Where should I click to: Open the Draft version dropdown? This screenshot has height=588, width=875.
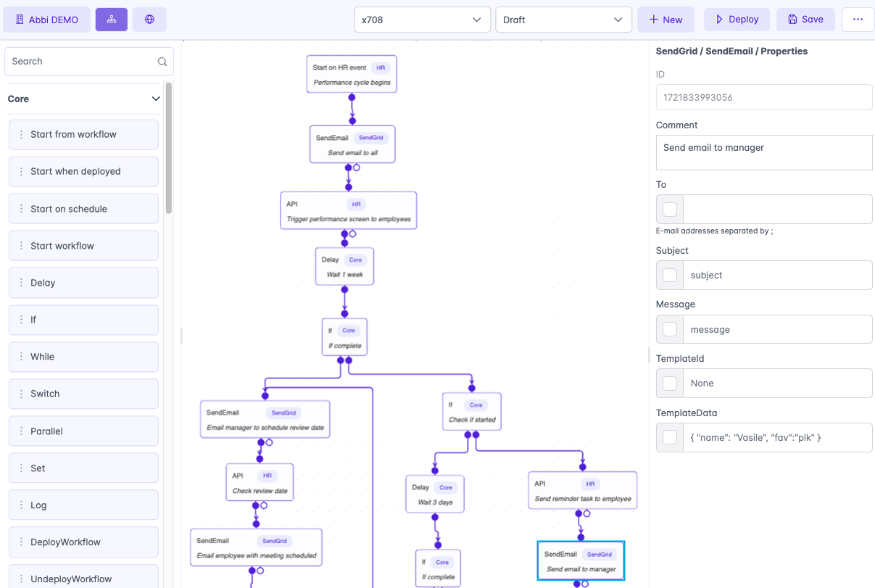tap(563, 20)
